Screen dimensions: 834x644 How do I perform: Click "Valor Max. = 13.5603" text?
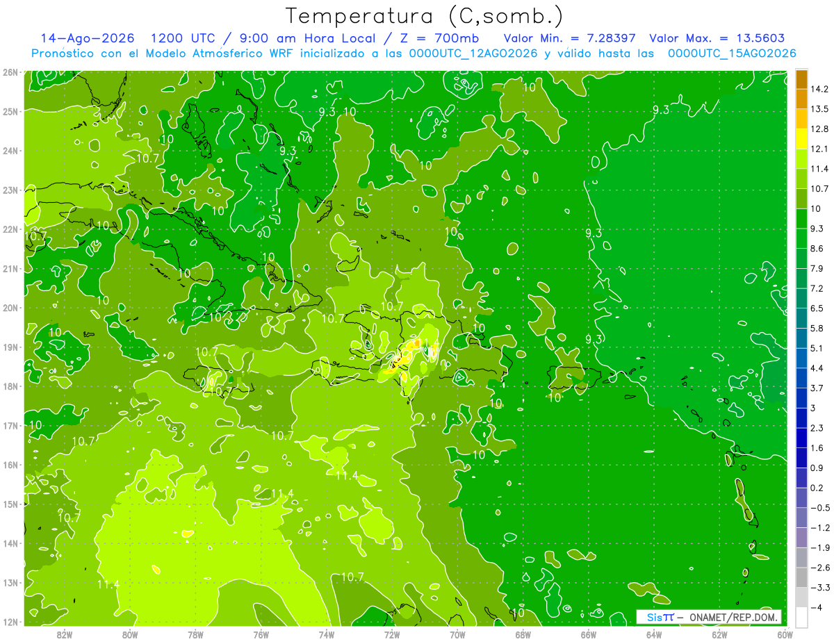click(717, 38)
